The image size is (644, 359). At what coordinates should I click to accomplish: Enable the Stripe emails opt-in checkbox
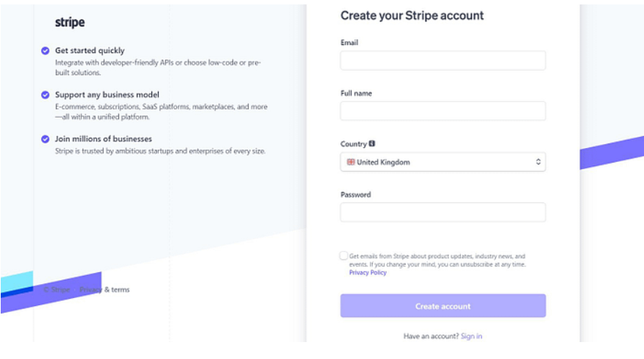[x=344, y=256]
